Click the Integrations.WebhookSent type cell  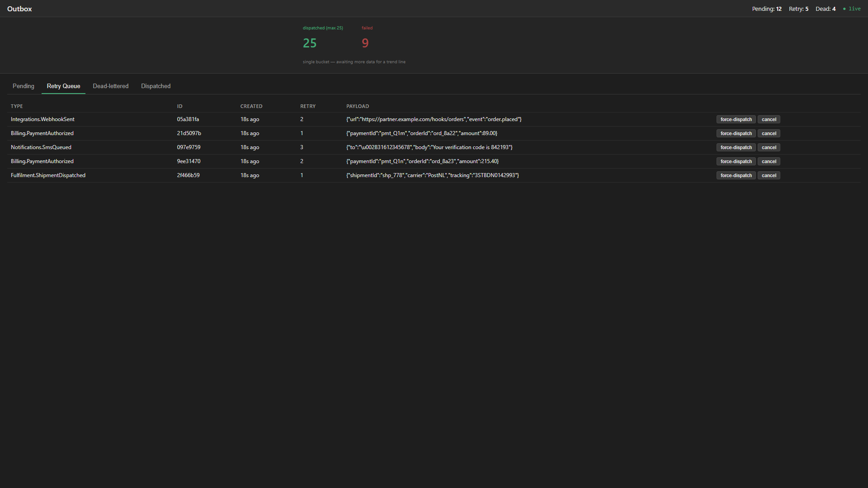[x=42, y=119]
